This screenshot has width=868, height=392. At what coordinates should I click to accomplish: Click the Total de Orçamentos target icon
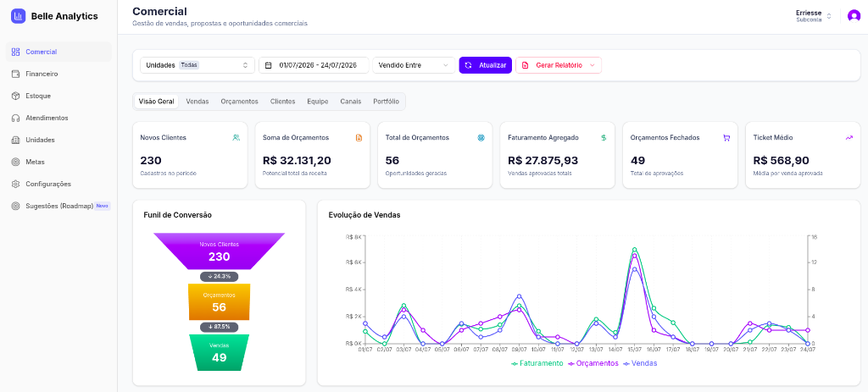(x=481, y=138)
